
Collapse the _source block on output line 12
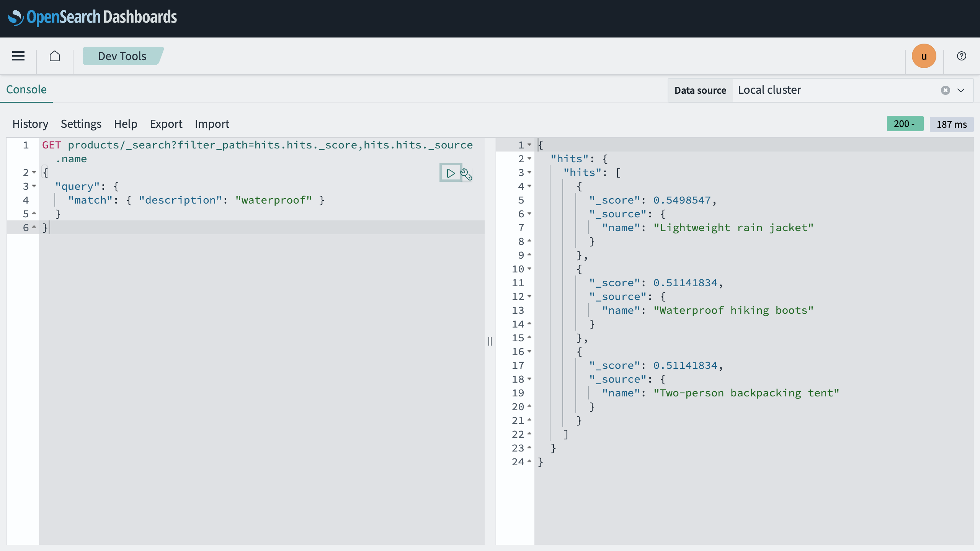tap(529, 297)
